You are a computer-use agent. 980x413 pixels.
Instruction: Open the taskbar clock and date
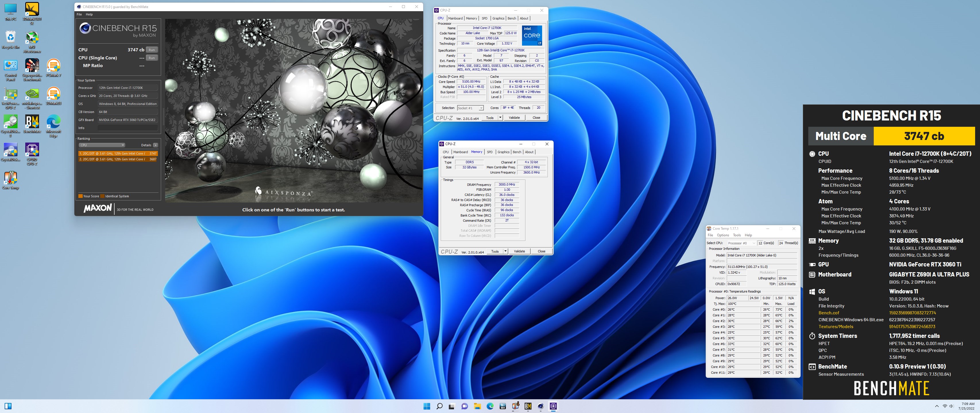(x=966, y=406)
